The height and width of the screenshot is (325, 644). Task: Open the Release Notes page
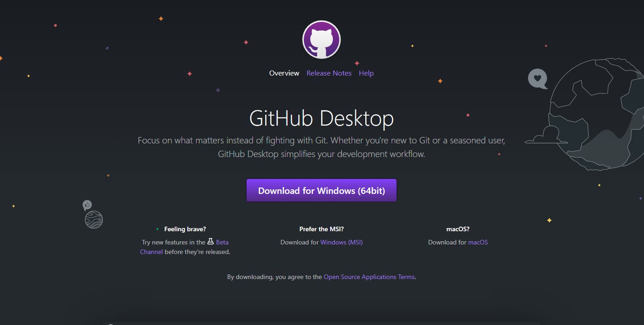(x=329, y=73)
